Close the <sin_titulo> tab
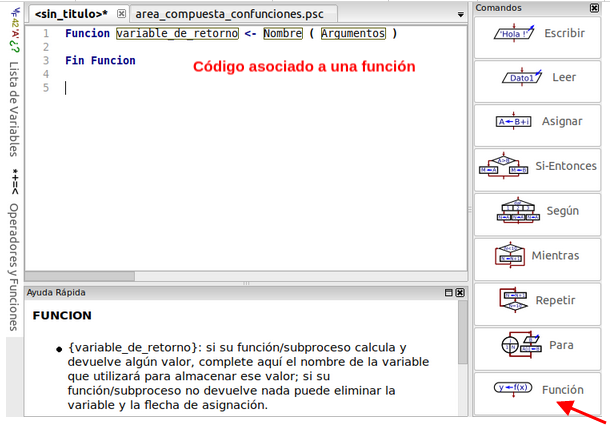610x426 pixels. pos(121,14)
